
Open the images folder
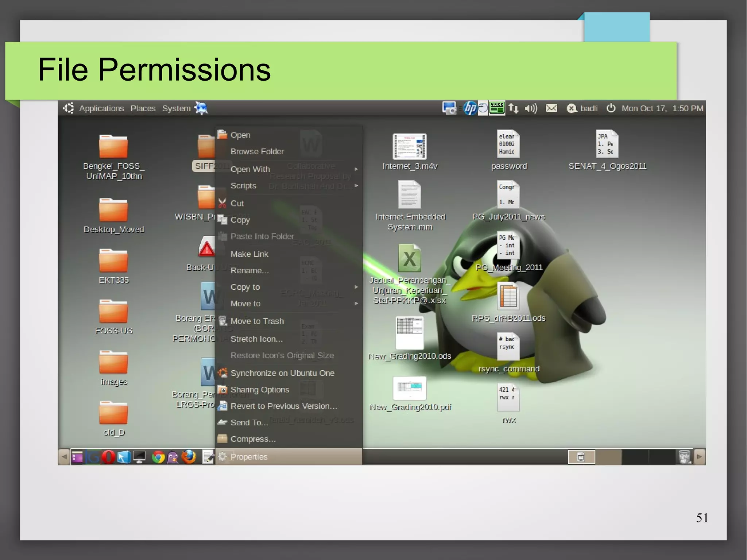tap(113, 362)
